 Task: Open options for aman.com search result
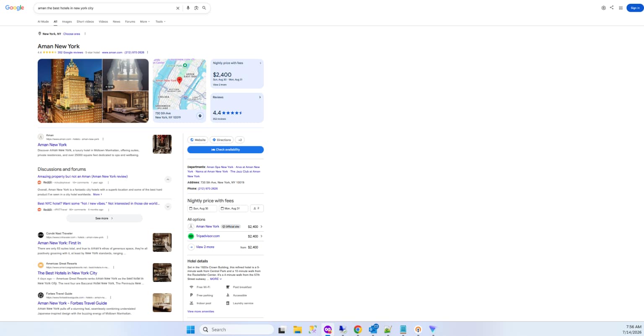click(x=103, y=139)
